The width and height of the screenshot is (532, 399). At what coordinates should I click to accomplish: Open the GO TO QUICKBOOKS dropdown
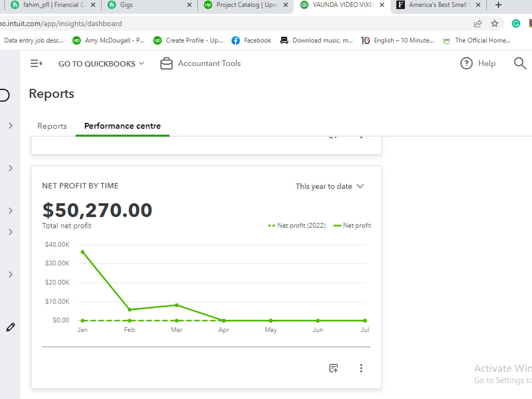101,64
